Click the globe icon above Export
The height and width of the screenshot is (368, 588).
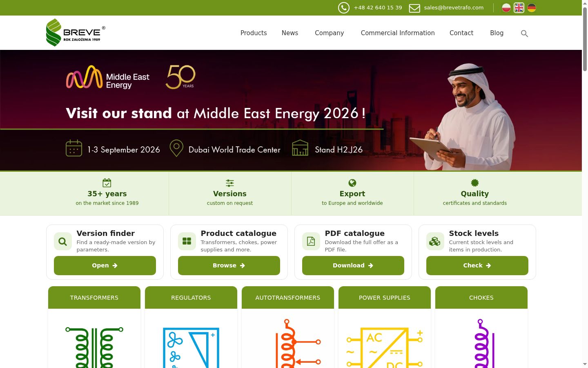pyautogui.click(x=352, y=183)
